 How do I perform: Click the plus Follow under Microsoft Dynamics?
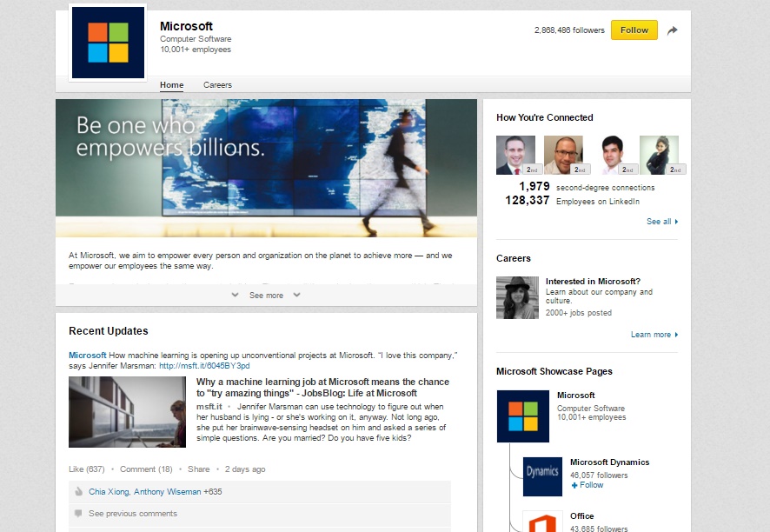pyautogui.click(x=587, y=485)
